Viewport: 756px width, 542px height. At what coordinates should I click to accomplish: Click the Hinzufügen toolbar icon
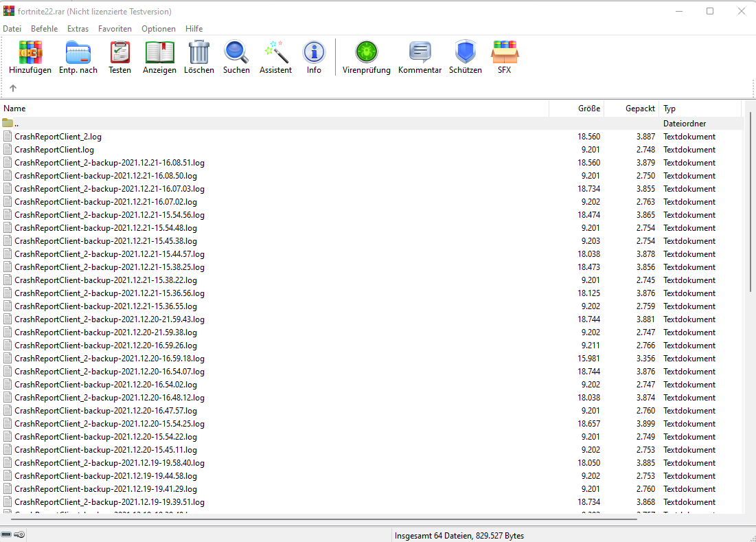coord(30,52)
